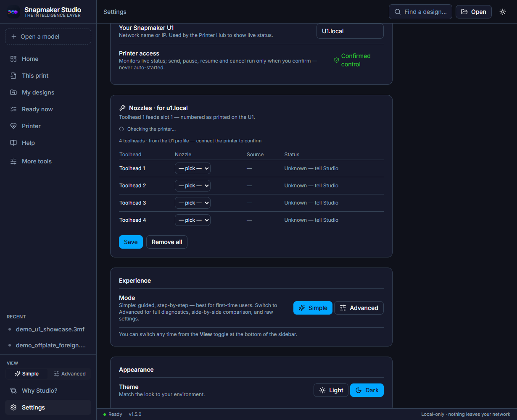The height and width of the screenshot is (420, 517).
Task: Click the Local-only status bar message
Action: pos(466,414)
